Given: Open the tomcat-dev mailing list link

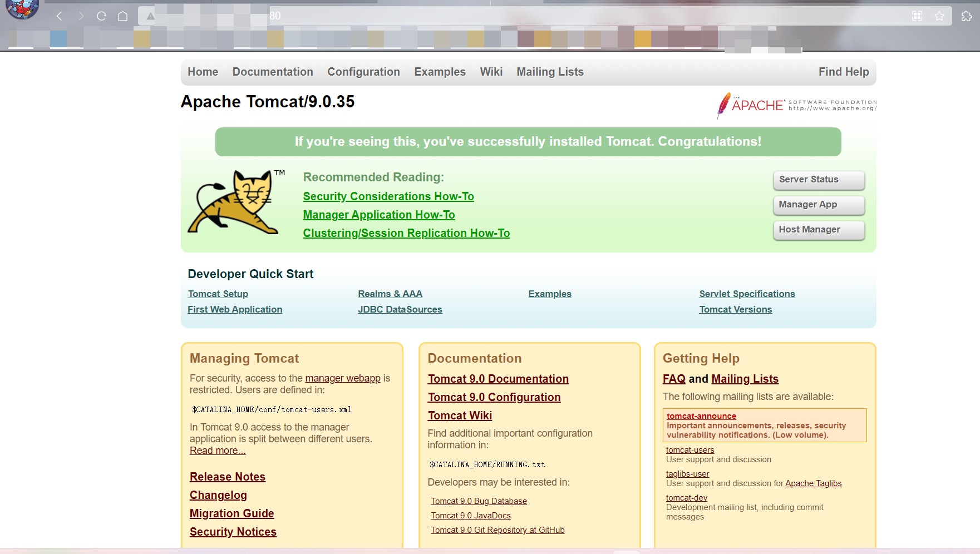Looking at the screenshot, I should point(687,498).
